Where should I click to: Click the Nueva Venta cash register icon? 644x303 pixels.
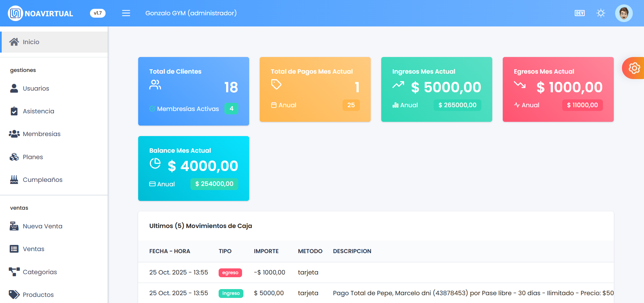(14, 226)
